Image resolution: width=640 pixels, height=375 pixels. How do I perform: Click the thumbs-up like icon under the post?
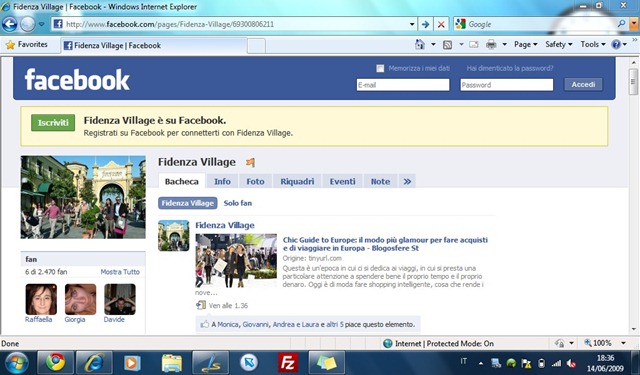204,324
